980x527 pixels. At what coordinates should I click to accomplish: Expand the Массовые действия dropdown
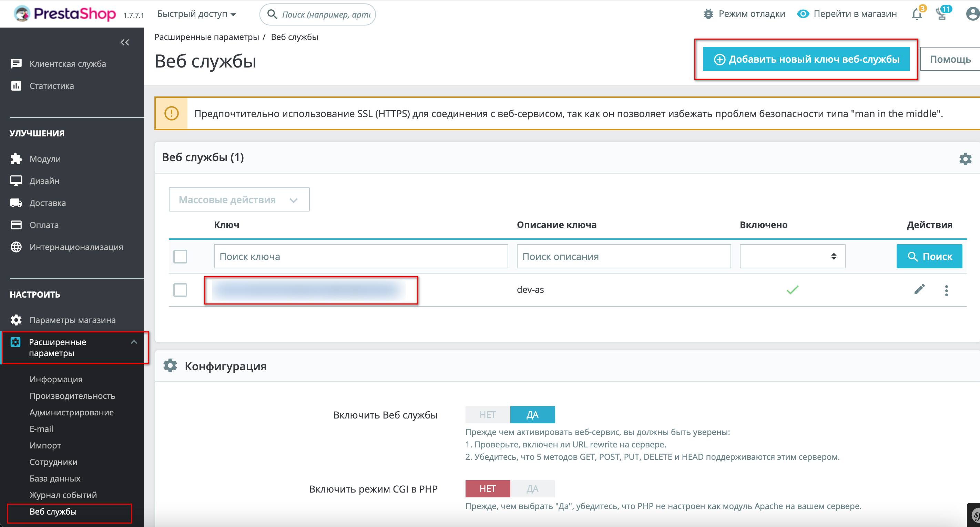point(239,199)
